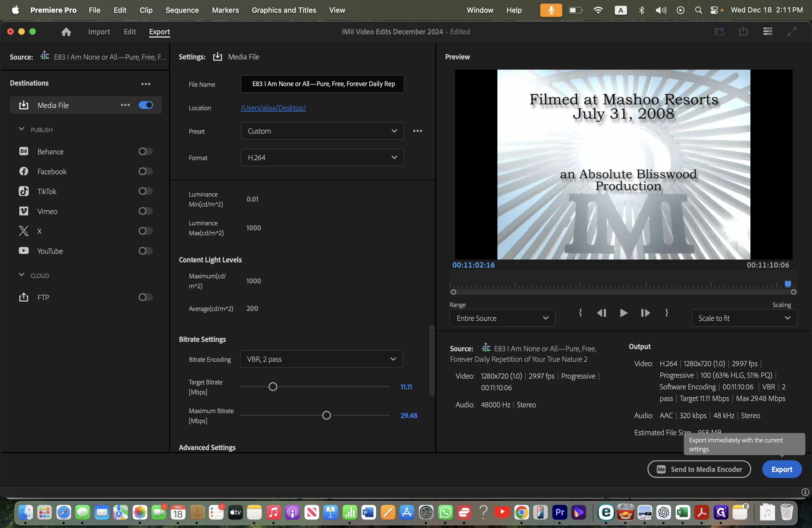This screenshot has width=812, height=528.
Task: Click the YouTube logo icon
Action: coord(23,251)
